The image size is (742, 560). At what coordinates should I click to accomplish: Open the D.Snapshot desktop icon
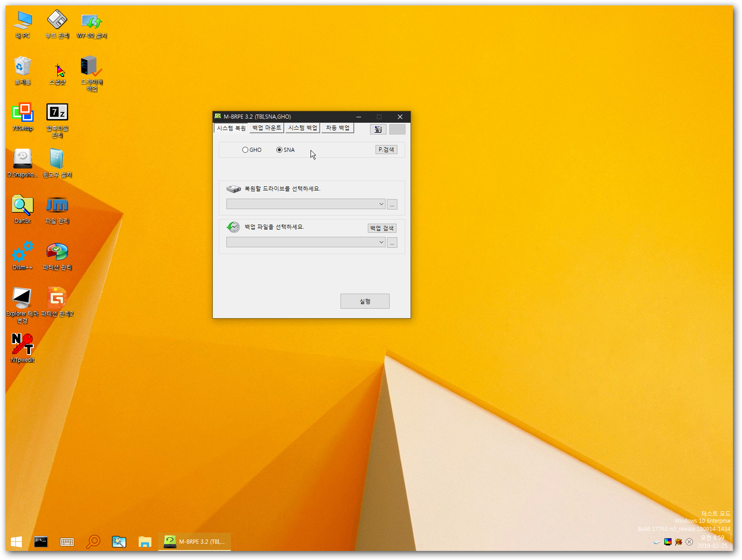coord(23,164)
